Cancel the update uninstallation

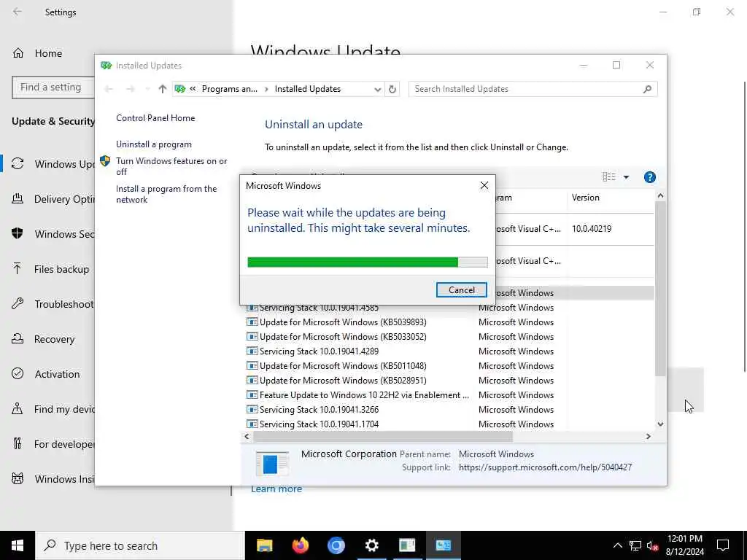coord(461,290)
